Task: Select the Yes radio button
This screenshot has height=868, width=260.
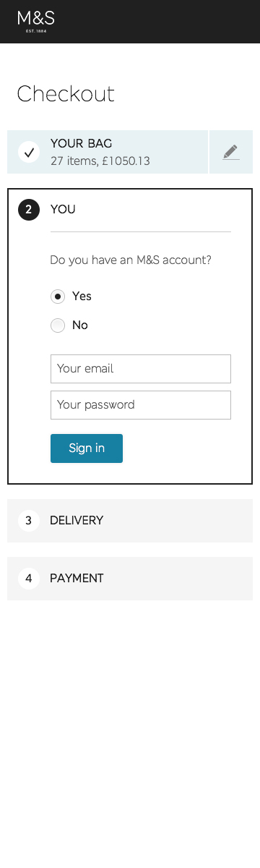Action: [58, 297]
